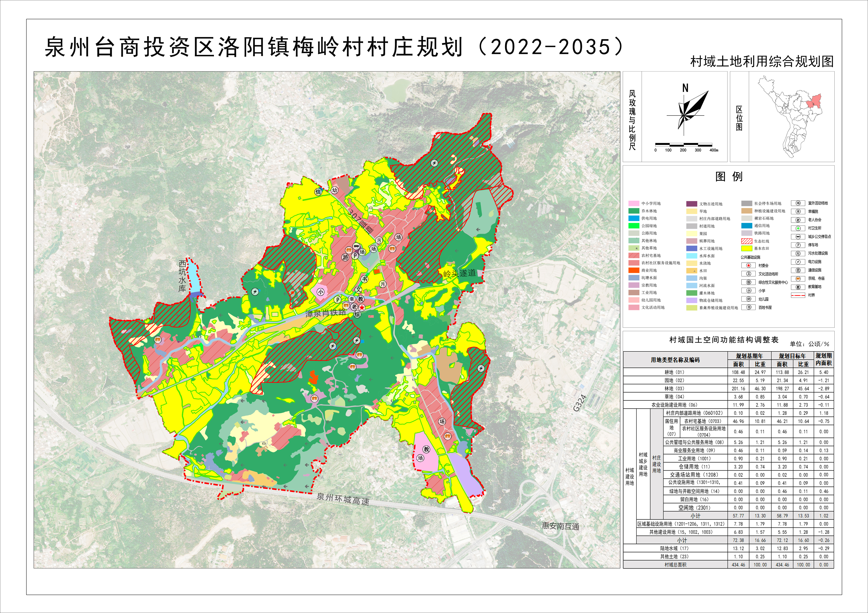Click the 村委会 red star legend icon
The image size is (868, 613).
click(x=748, y=265)
